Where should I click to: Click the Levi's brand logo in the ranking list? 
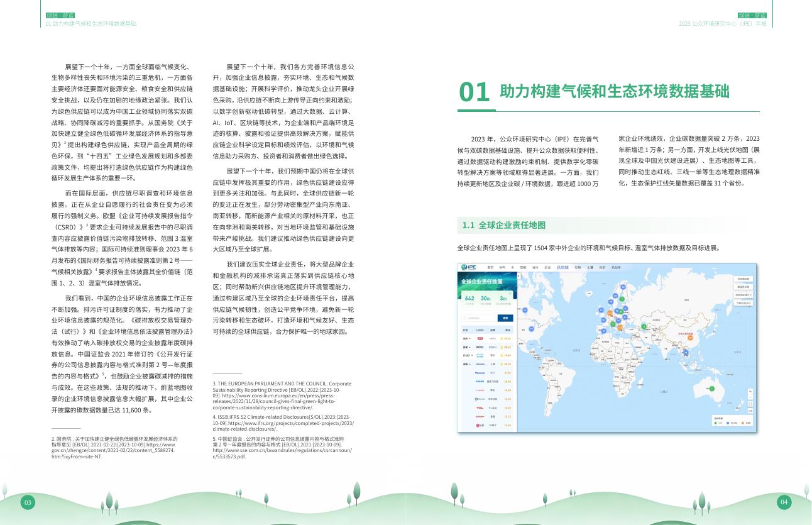pos(480,338)
